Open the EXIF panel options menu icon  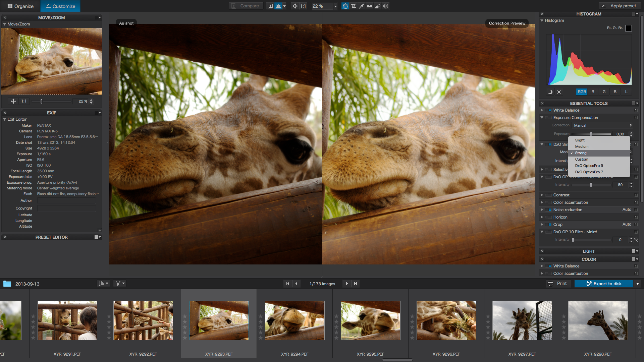click(x=98, y=113)
